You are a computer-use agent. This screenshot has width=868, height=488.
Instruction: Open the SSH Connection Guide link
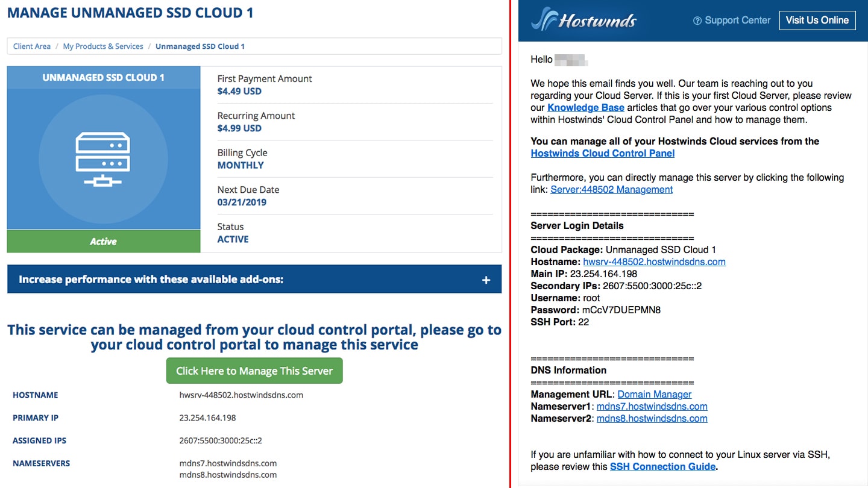[663, 467]
